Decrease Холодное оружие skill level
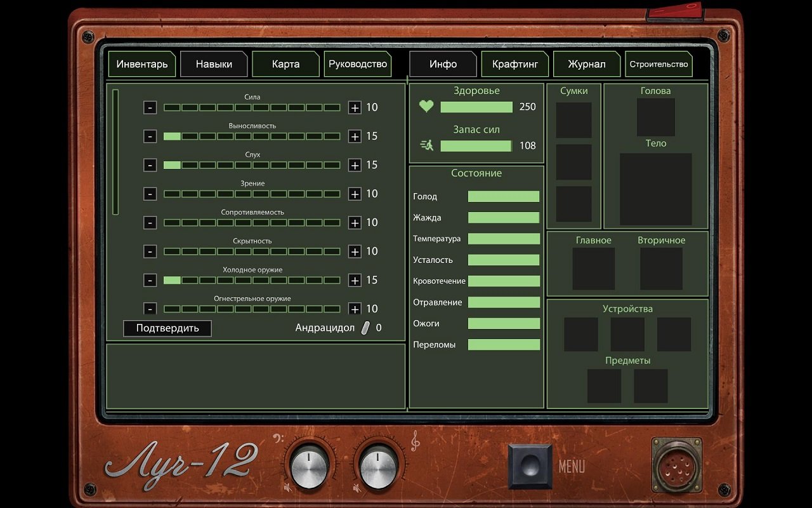 (x=150, y=280)
